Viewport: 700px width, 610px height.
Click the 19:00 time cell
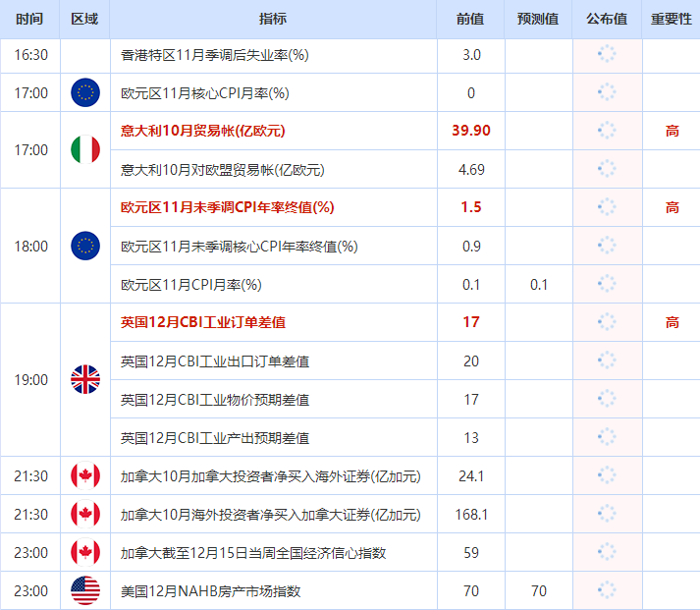point(30,380)
